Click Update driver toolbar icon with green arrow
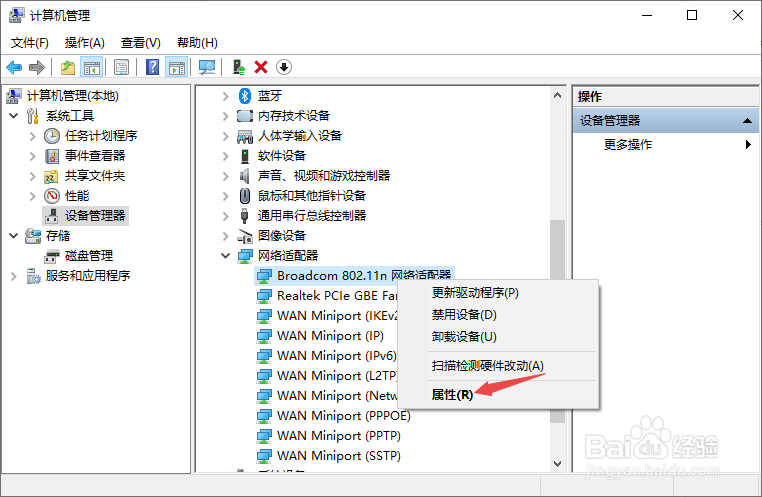 pyautogui.click(x=239, y=67)
